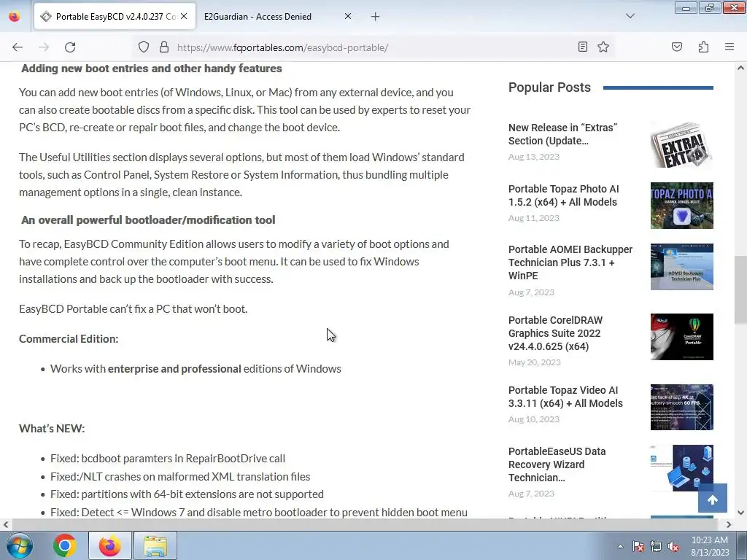Open the Pocket save icon
The image size is (747, 560).
(x=676, y=47)
